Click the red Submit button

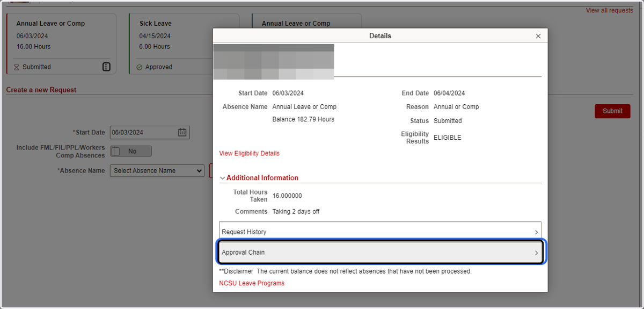[x=612, y=111]
